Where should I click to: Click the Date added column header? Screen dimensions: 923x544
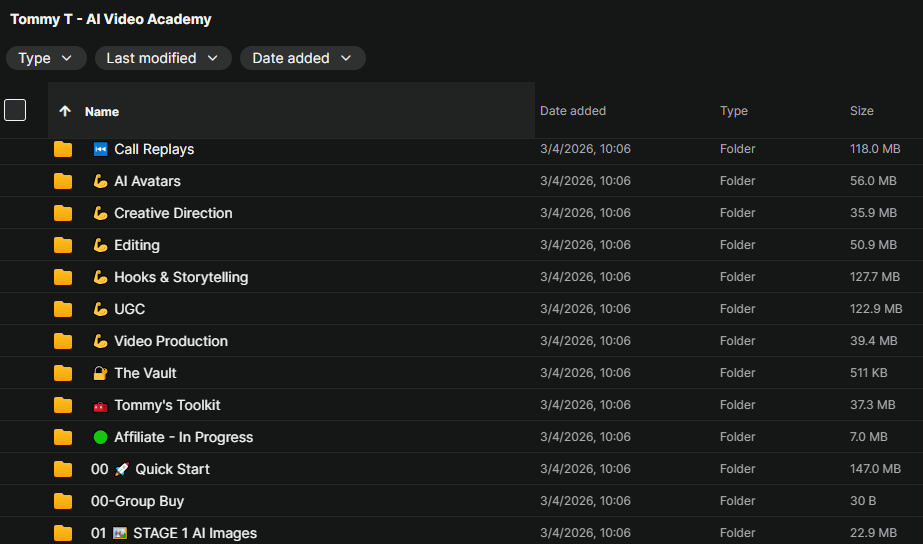573,111
